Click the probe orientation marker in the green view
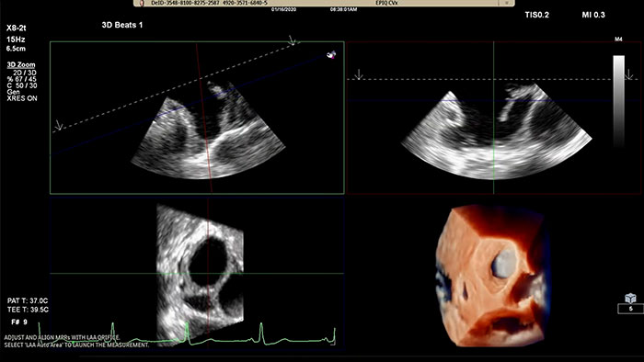Viewport: 644px width, 362px height. (x=331, y=54)
